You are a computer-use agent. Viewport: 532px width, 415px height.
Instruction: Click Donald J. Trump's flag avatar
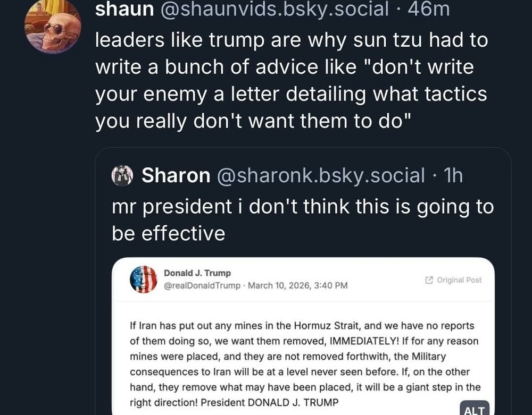[144, 280]
